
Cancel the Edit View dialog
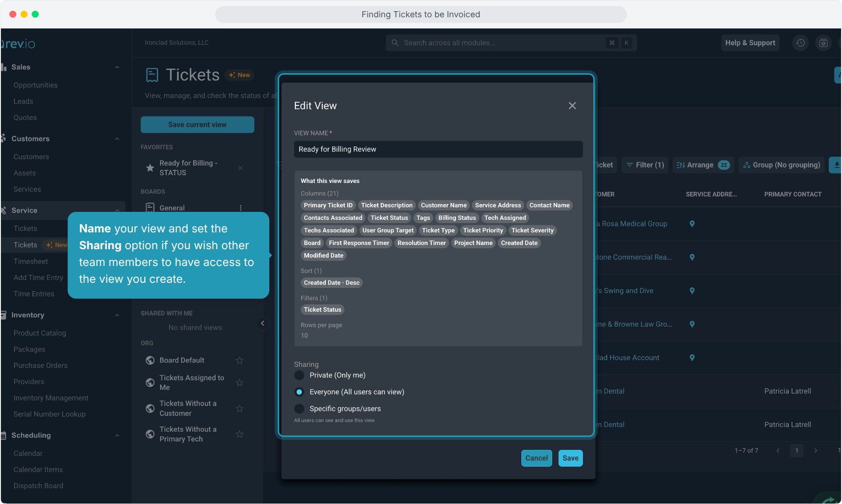click(x=536, y=458)
